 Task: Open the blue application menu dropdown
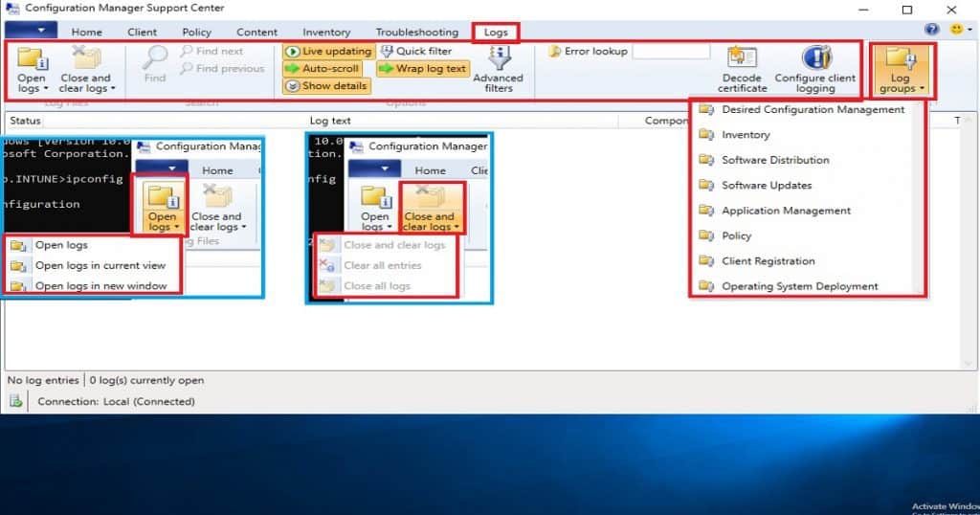(x=32, y=30)
